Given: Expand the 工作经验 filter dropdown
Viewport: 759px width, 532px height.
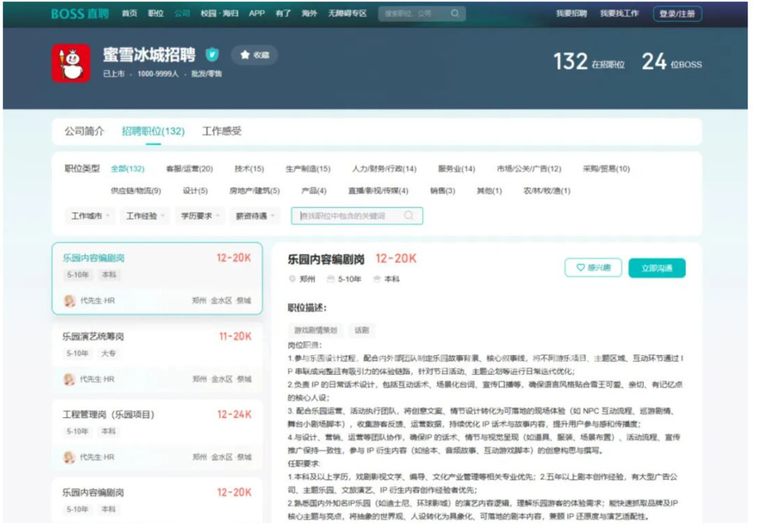Looking at the screenshot, I should [x=145, y=216].
